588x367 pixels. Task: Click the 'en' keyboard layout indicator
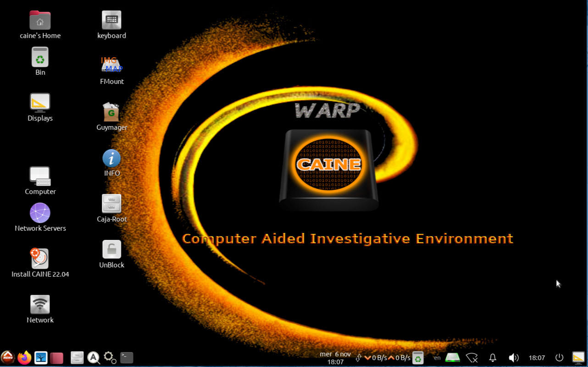pyautogui.click(x=437, y=358)
